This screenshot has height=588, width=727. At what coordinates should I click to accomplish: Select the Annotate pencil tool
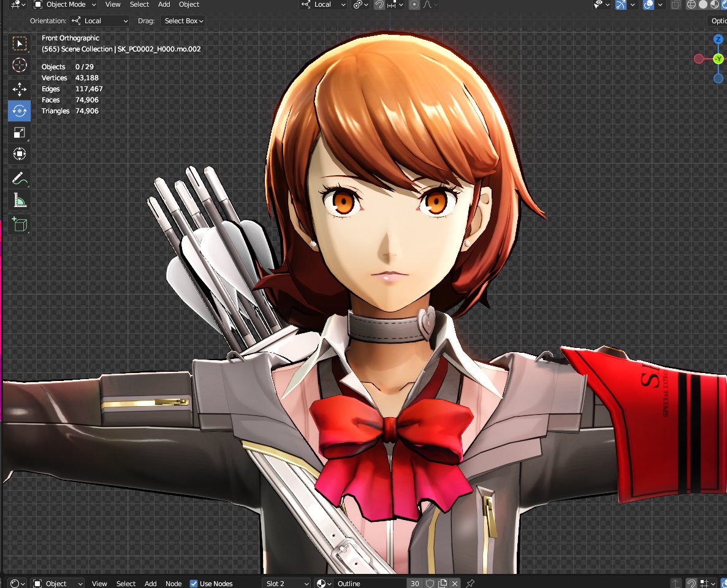coord(19,178)
